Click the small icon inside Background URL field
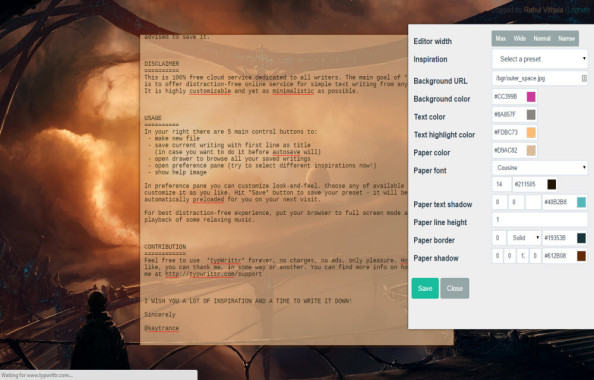Viewport: 594px width, 380px height. click(584, 78)
